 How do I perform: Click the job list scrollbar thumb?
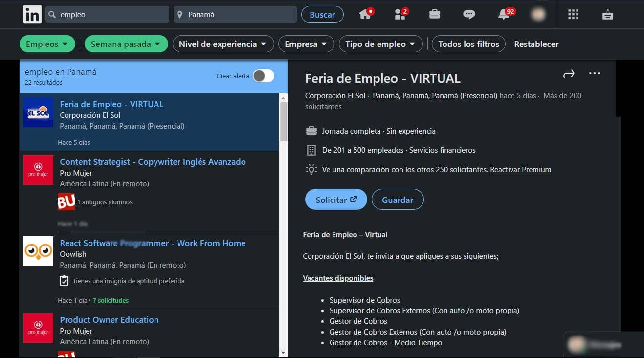click(283, 122)
